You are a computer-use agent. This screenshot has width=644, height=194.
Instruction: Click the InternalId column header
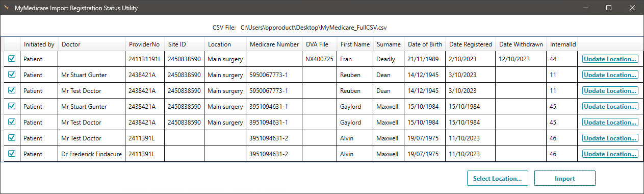pos(562,44)
